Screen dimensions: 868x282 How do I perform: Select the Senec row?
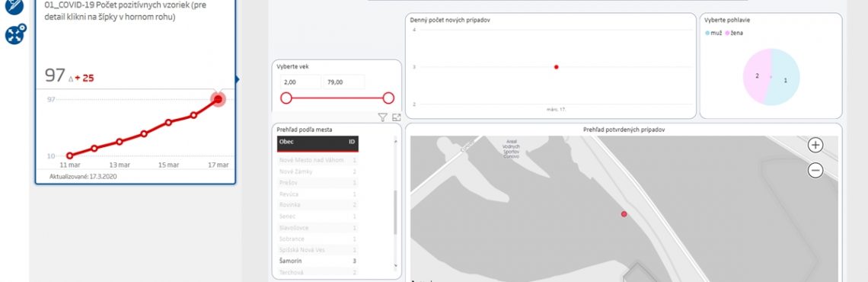point(318,216)
